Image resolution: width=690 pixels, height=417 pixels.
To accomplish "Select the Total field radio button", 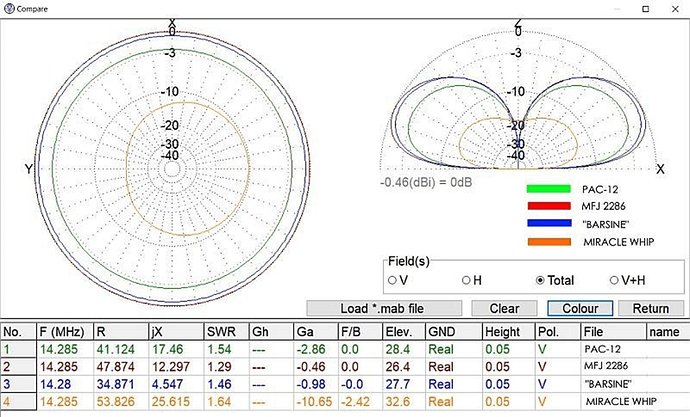I will [540, 280].
